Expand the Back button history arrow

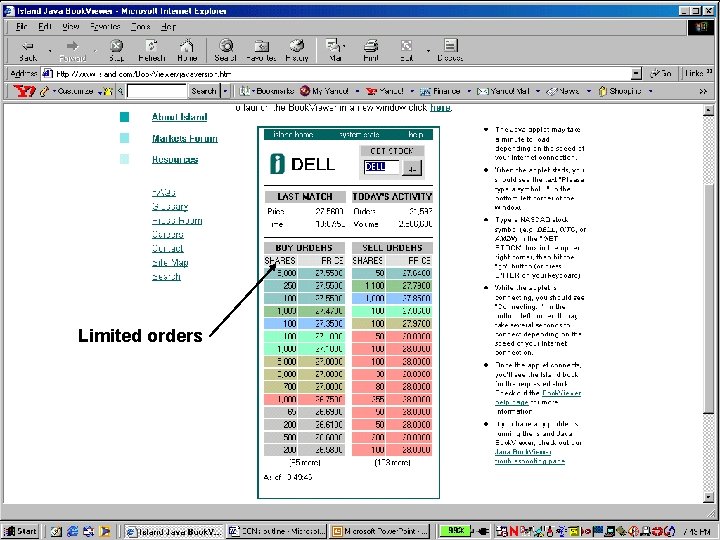click(50, 50)
